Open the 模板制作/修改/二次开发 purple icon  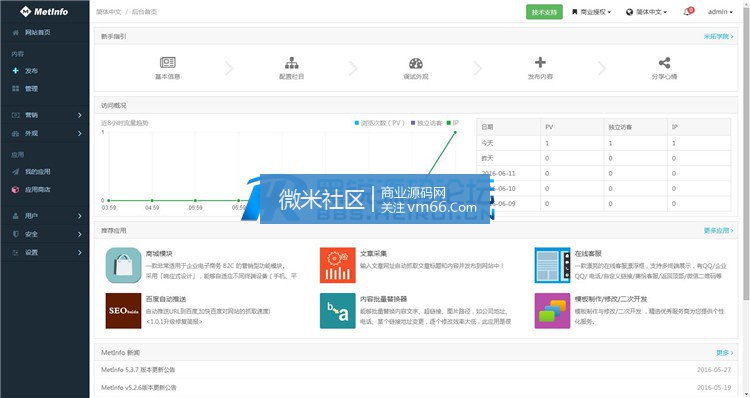pos(552,311)
